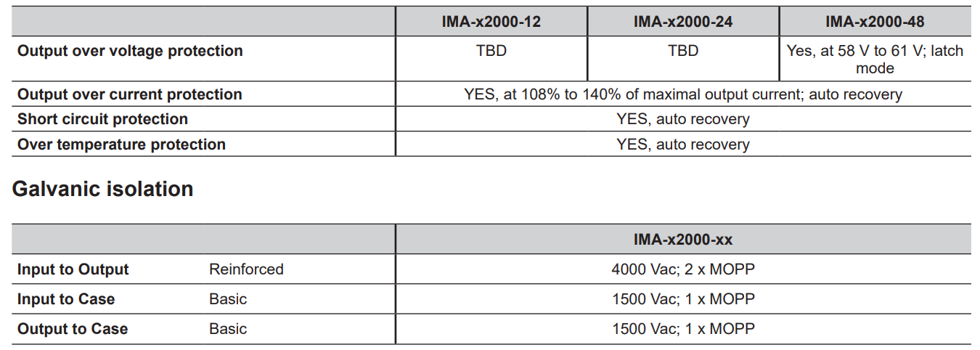This screenshot has width=980, height=350.
Task: Click the "4000 Vac; 2 x MOPP" value
Action: pos(682,269)
